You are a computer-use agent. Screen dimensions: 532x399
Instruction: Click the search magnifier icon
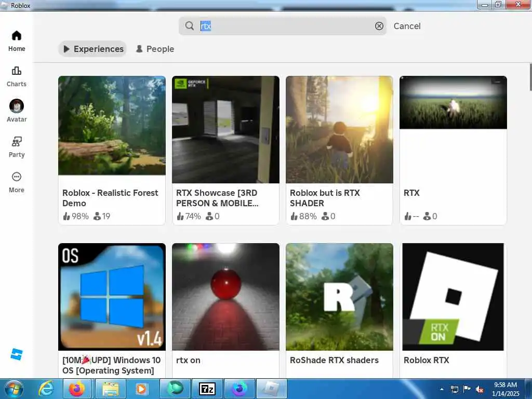[190, 26]
